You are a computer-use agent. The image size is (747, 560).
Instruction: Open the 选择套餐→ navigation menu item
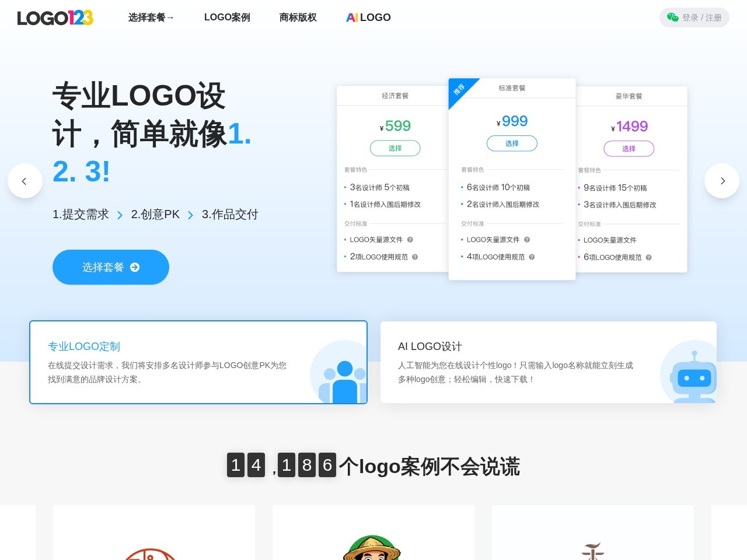coord(151,17)
